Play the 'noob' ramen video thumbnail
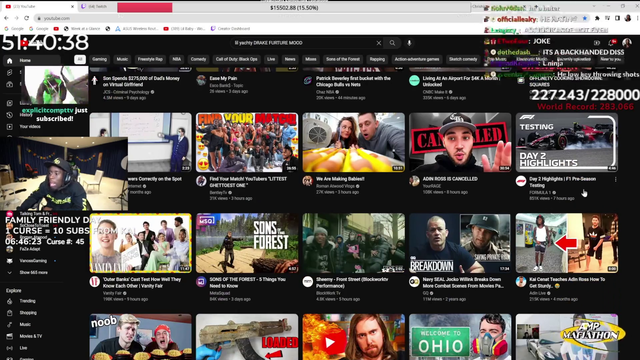 [x=140, y=337]
